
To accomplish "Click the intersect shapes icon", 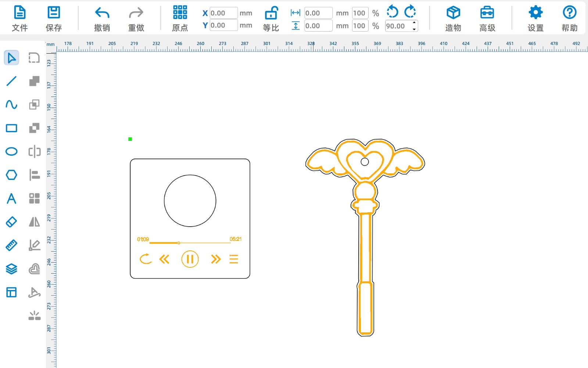I will [34, 105].
